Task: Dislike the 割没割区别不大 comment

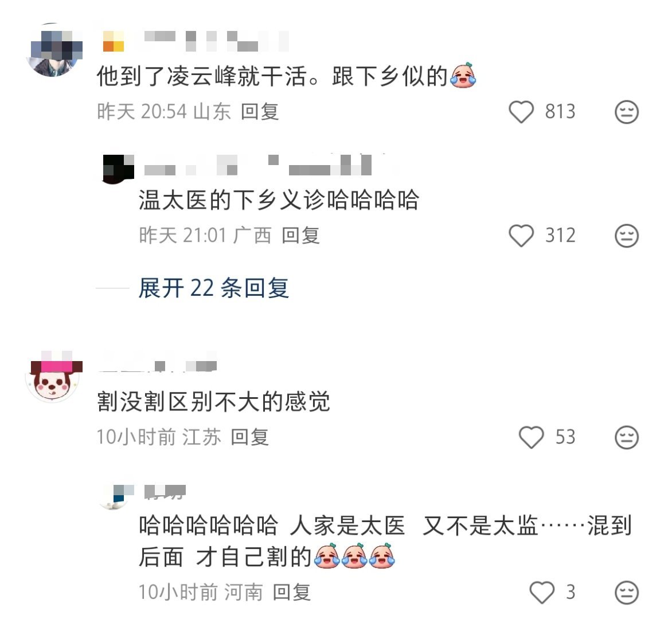Action: coord(627,437)
